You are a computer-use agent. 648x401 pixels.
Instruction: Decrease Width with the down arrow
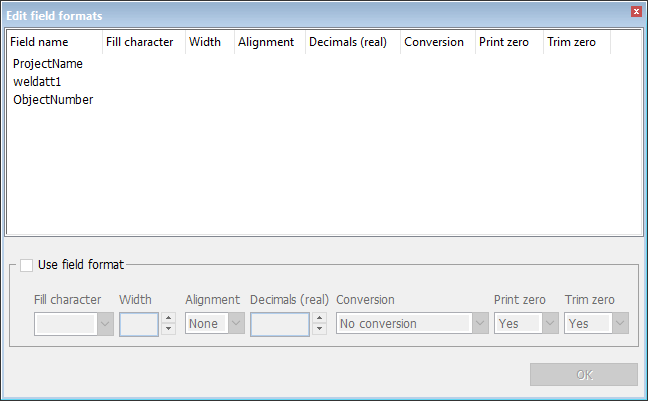[x=169, y=329]
